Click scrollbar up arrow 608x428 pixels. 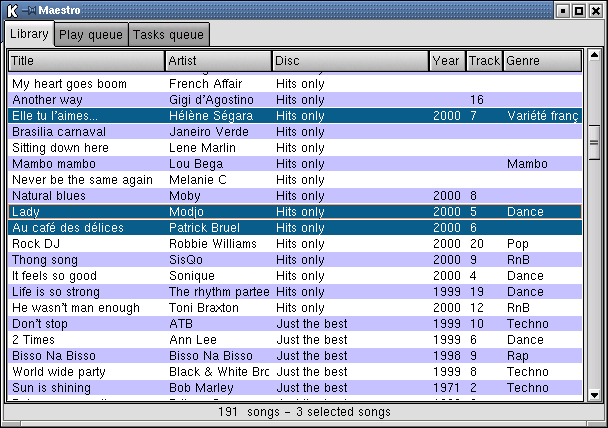click(x=594, y=55)
